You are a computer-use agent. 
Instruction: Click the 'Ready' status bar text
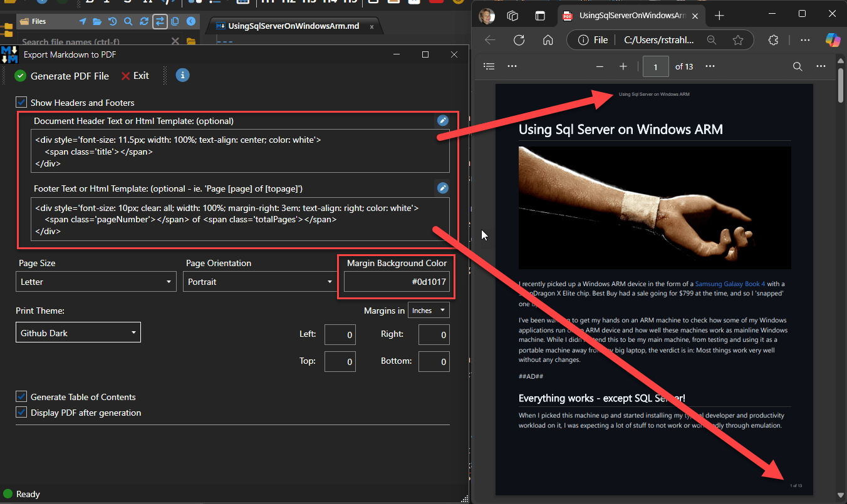point(28,494)
